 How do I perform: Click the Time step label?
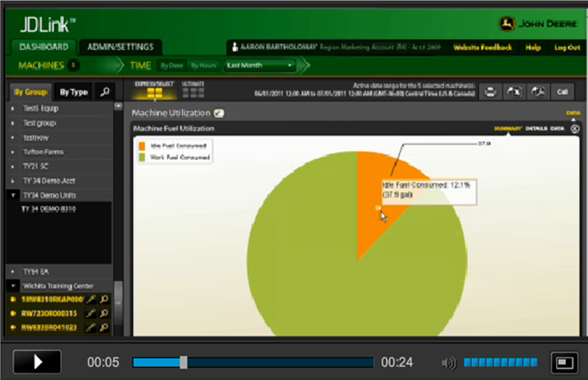(140, 66)
